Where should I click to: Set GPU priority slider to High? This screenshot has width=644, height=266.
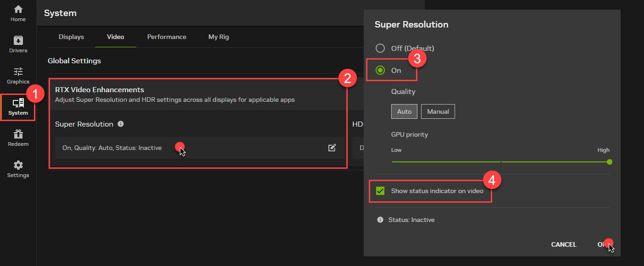(x=609, y=161)
